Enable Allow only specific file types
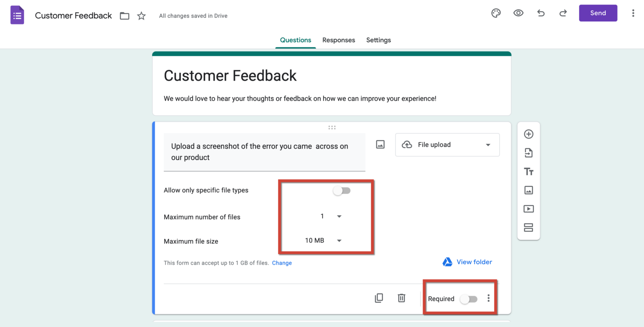 pyautogui.click(x=342, y=190)
